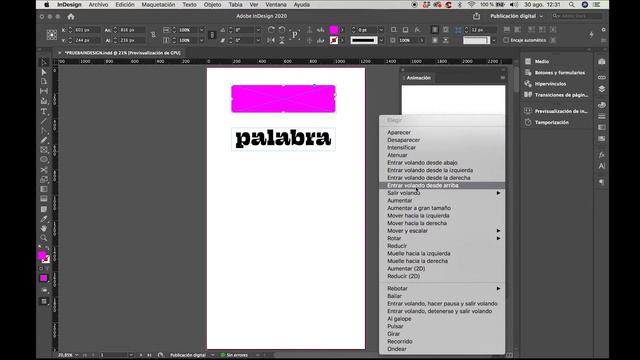640x360 pixels.
Task: Select the Hand tool
Action: click(x=44, y=229)
